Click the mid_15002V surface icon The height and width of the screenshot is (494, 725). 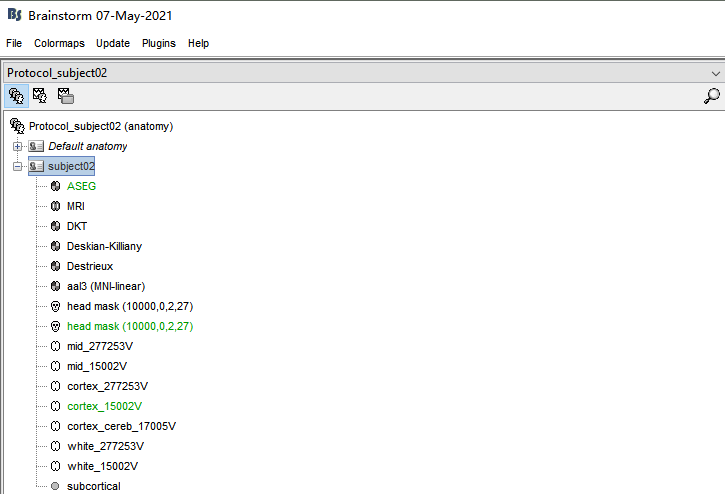[55, 366]
